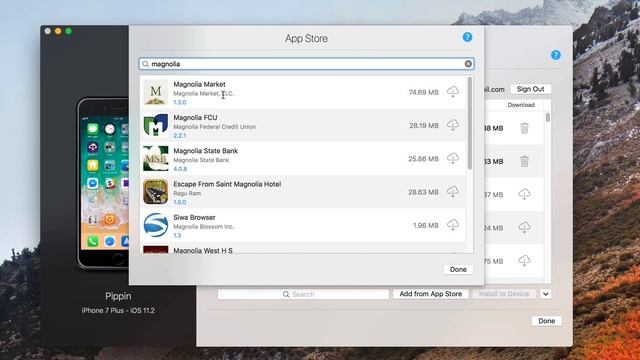640x360 pixels.
Task: Download third app in background library list
Action: tap(524, 194)
